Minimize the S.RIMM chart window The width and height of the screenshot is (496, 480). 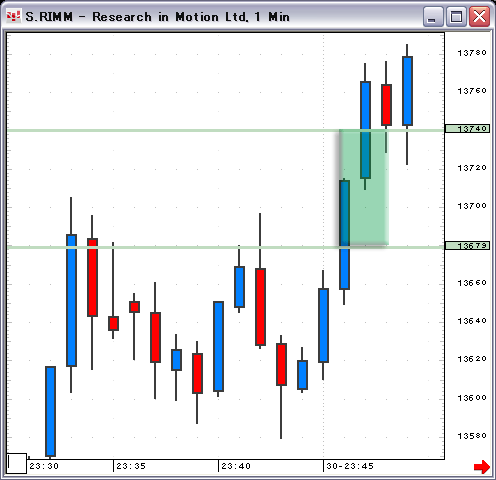pos(433,17)
